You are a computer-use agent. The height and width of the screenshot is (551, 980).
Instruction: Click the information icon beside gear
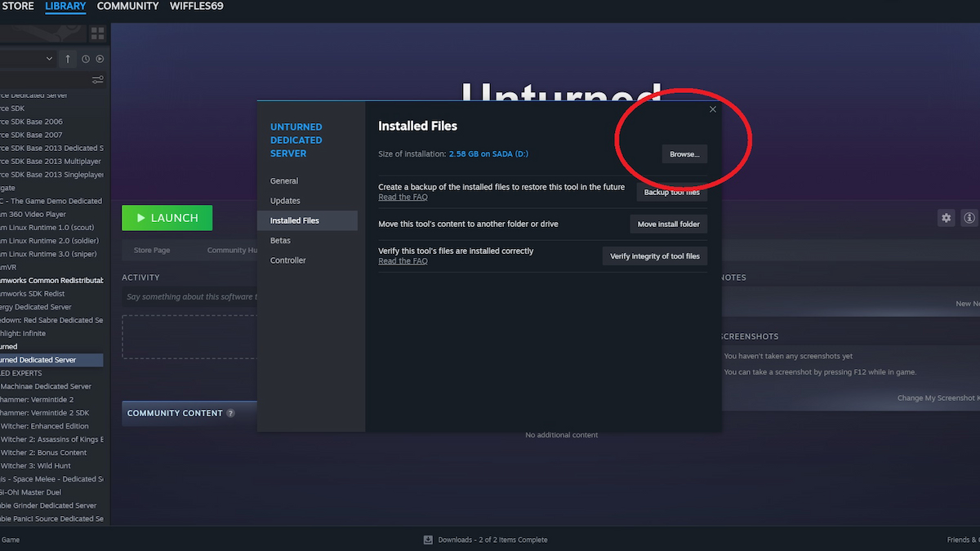969,218
